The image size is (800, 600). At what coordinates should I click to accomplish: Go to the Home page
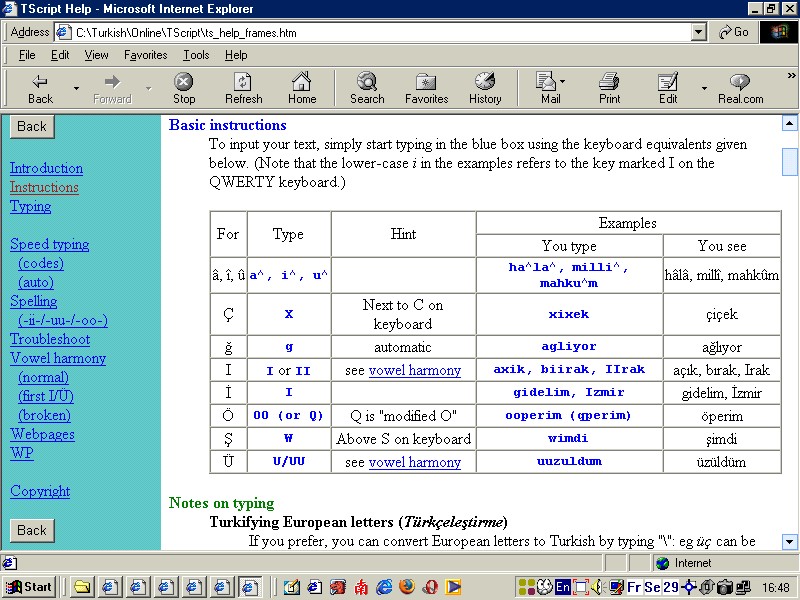[x=302, y=88]
